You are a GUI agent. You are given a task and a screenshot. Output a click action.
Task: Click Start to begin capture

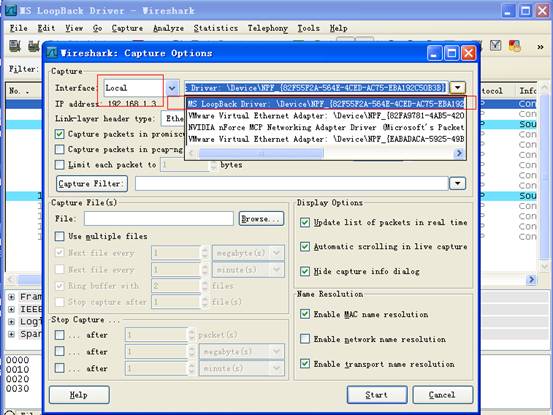coord(377,395)
